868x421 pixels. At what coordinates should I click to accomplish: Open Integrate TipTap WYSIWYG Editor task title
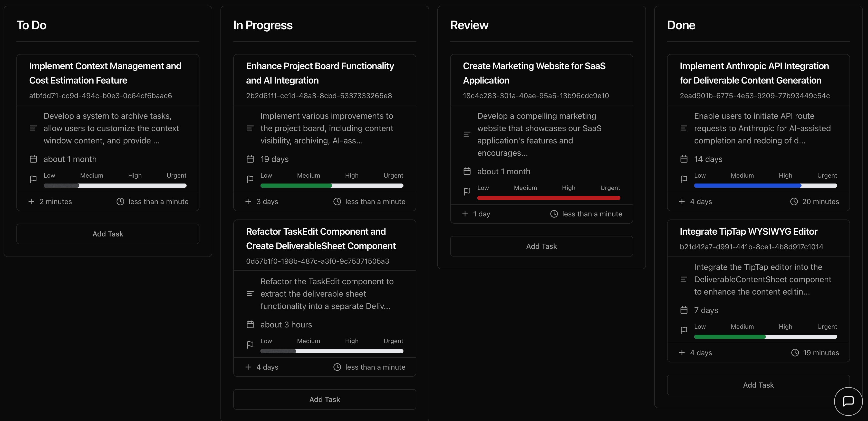pyautogui.click(x=748, y=231)
